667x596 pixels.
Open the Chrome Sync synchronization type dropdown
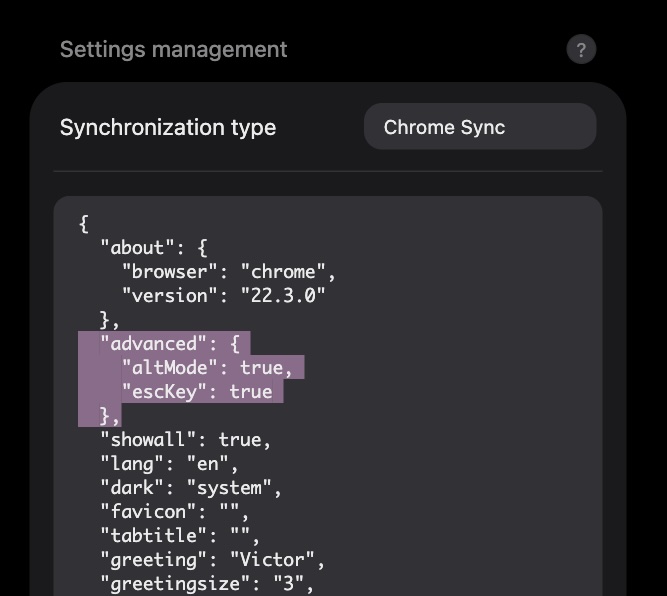[x=480, y=126]
